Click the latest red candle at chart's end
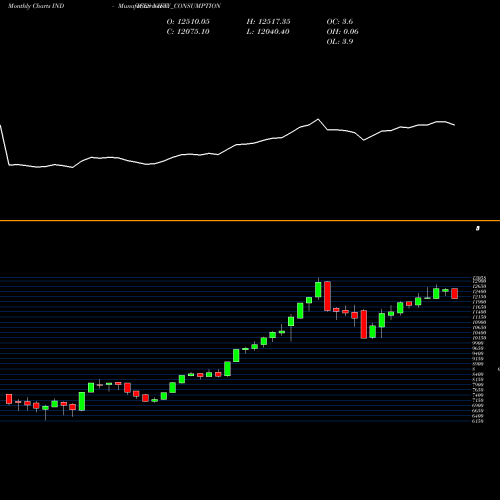This screenshot has height=500, width=500. click(455, 293)
